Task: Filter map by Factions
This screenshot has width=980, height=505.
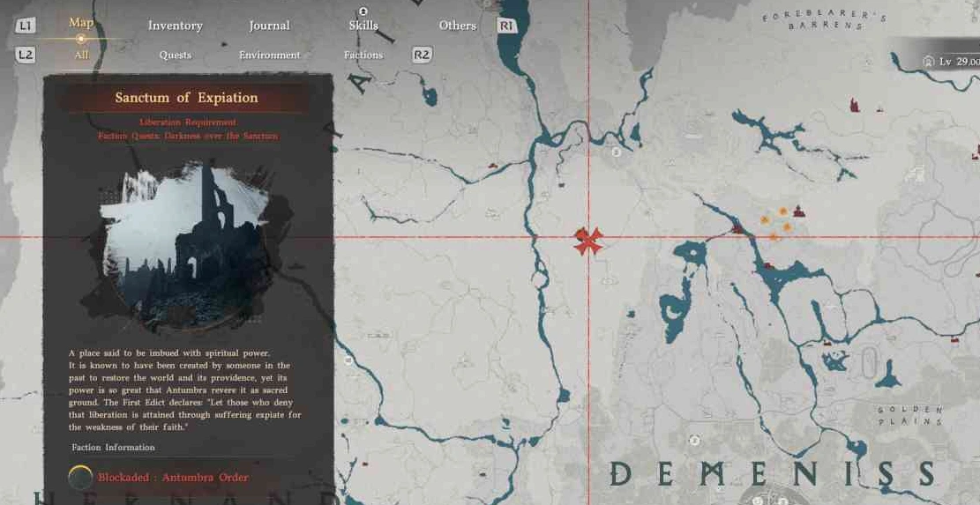Action: [363, 55]
